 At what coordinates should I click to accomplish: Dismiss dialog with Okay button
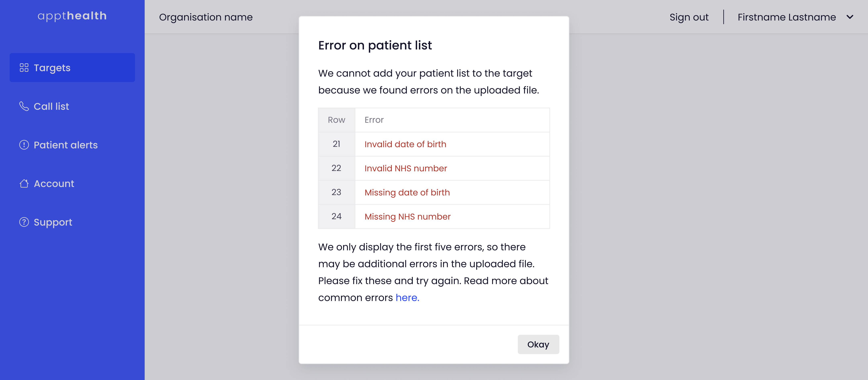point(538,344)
